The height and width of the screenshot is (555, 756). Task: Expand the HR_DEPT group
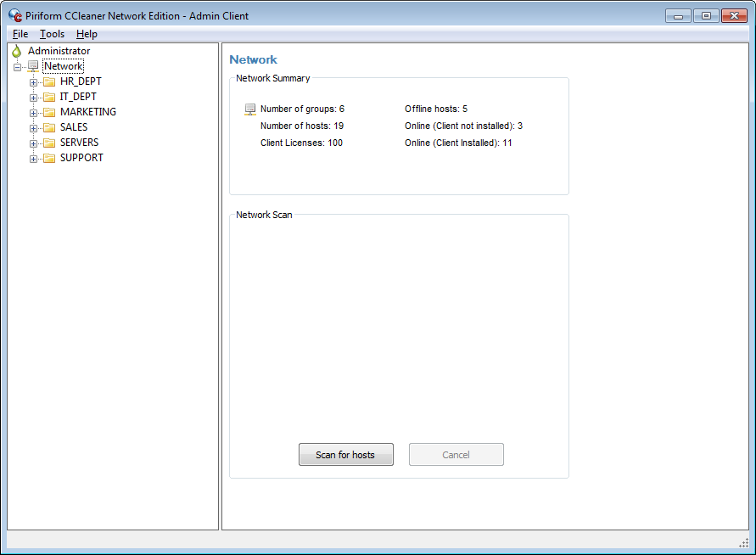tap(33, 82)
